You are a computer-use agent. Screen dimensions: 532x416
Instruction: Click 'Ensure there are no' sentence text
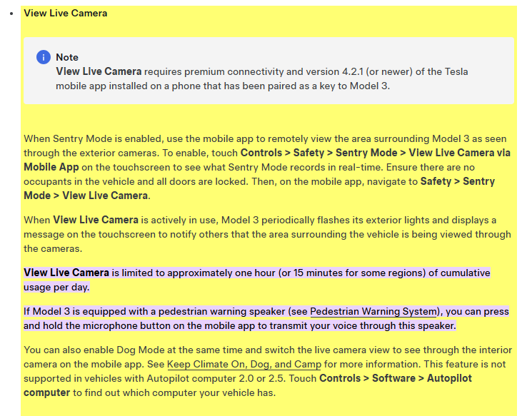tap(430, 167)
